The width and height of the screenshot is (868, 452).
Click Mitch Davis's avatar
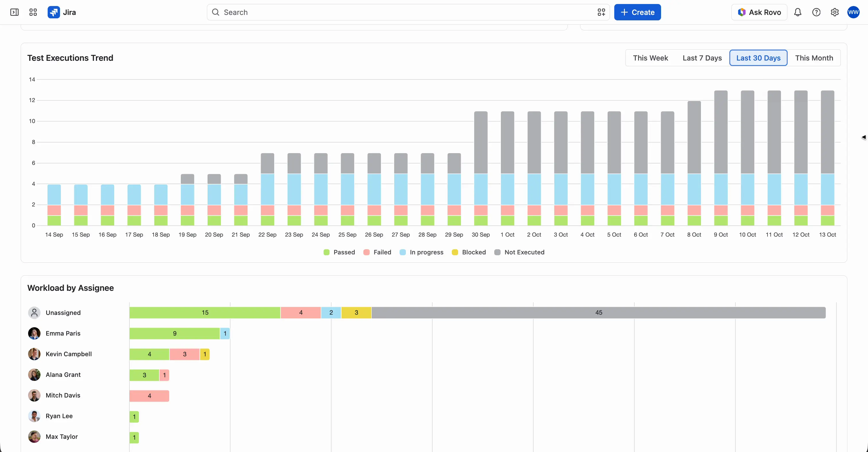[34, 396]
